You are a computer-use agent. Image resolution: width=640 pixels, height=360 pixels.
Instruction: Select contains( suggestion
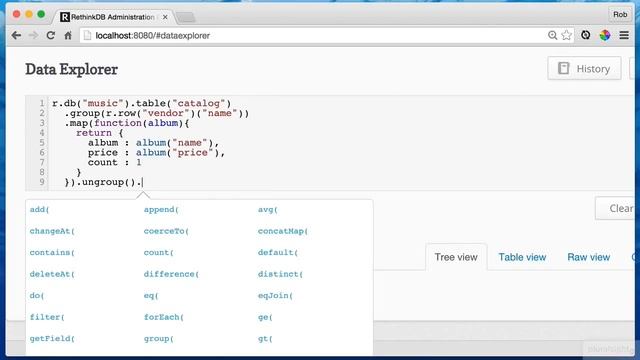52,253
